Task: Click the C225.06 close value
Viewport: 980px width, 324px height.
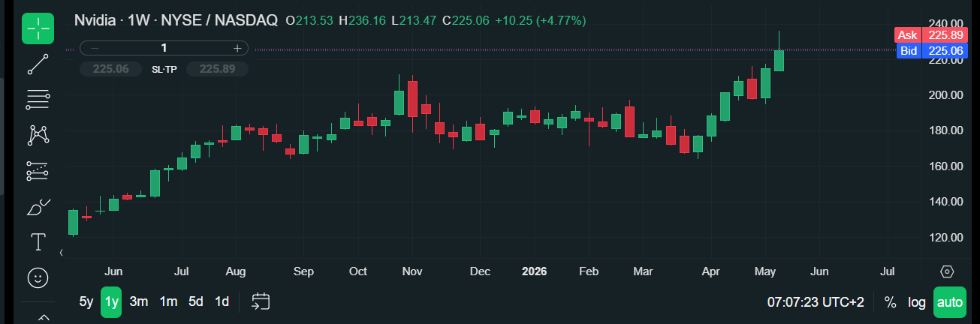Action: [465, 20]
